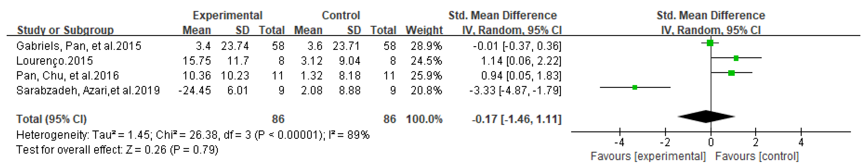Click the Experimental group heading
Viewport: 868px width, 168px height.
228,15
